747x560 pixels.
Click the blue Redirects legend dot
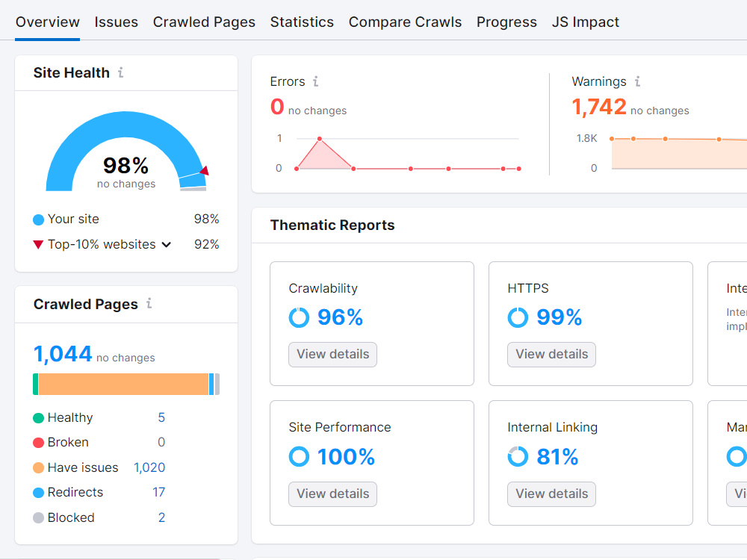[x=39, y=493]
